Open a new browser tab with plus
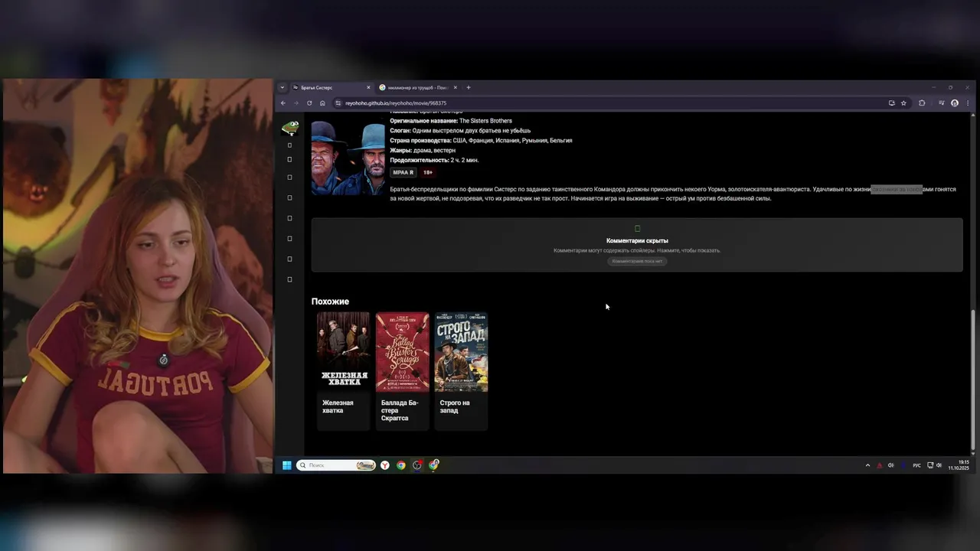 469,87
